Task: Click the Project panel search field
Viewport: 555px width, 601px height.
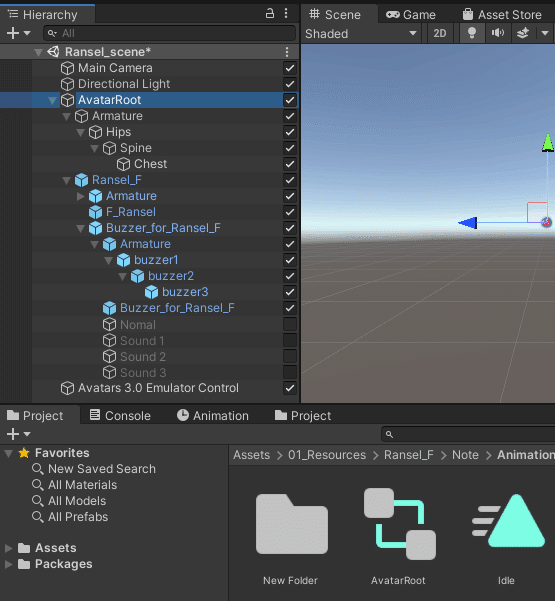Action: coord(468,434)
